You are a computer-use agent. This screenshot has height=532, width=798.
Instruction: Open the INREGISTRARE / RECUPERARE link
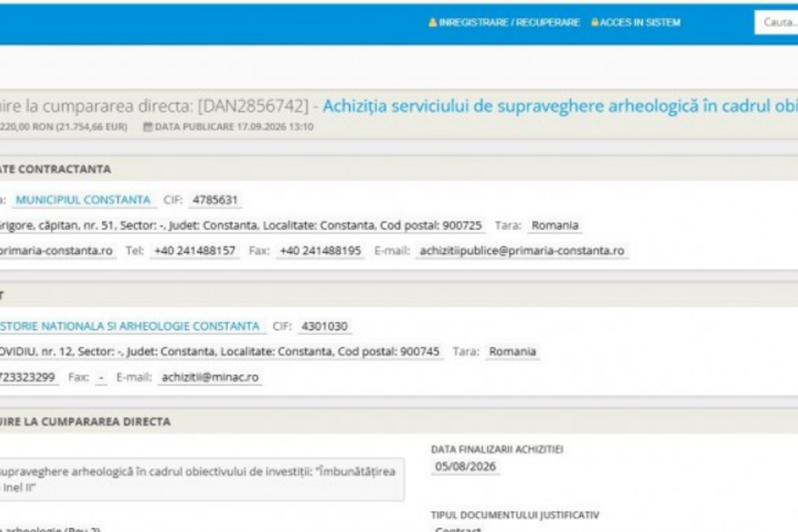pos(509,23)
